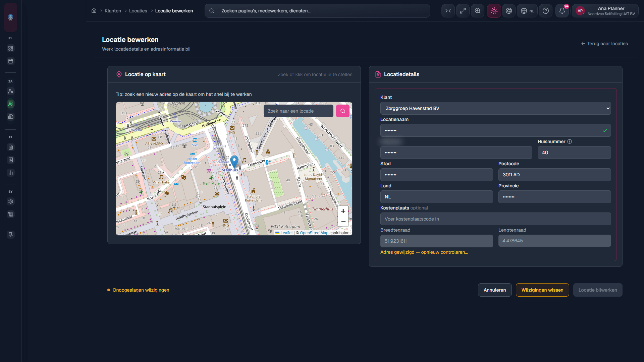
Task: Click the pink map search button
Action: tap(343, 111)
